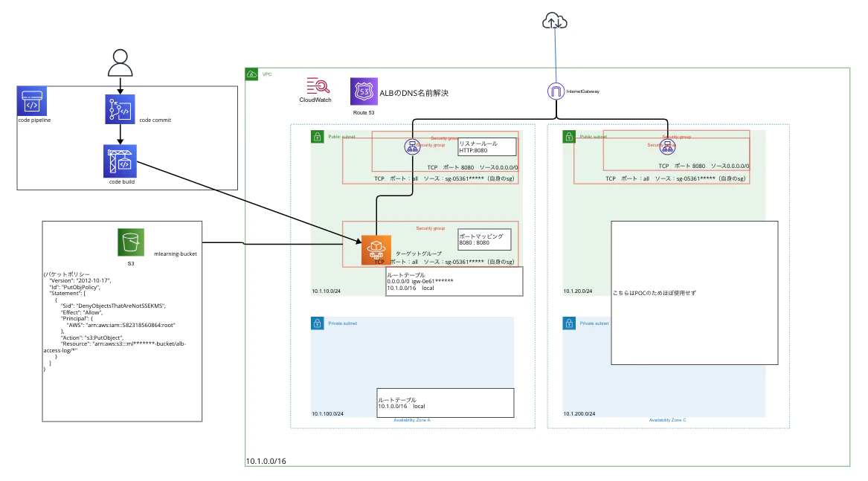This screenshot has height=481, width=868.
Task: Select the 'code commit' label
Action: point(155,120)
